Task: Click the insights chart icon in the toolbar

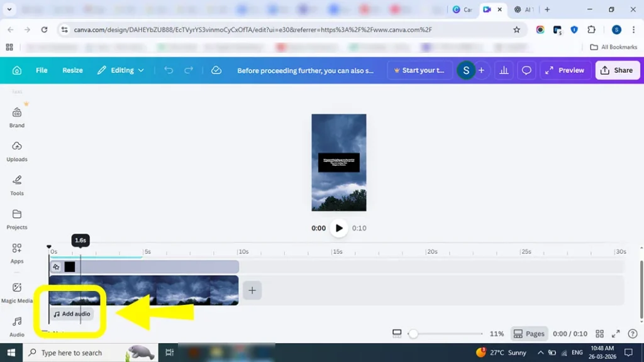Action: pos(503,70)
